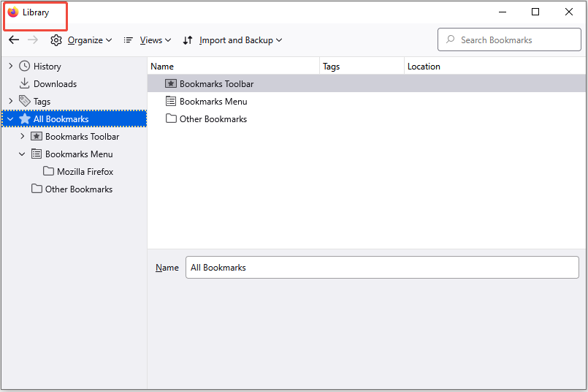Screen dimensions: 588x392
Task: Click the Firefox logo in title bar
Action: [13, 12]
